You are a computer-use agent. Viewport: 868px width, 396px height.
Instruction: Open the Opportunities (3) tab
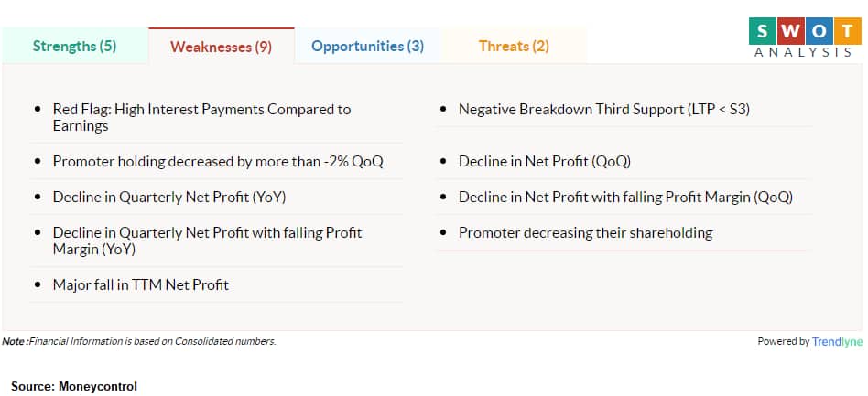367,46
